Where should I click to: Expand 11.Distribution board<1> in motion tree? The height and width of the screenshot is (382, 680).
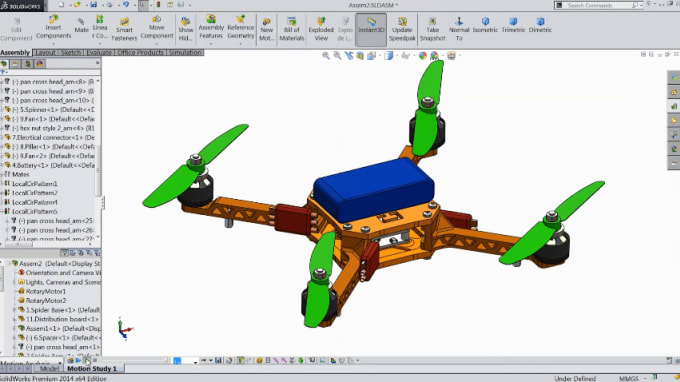(x=15, y=319)
